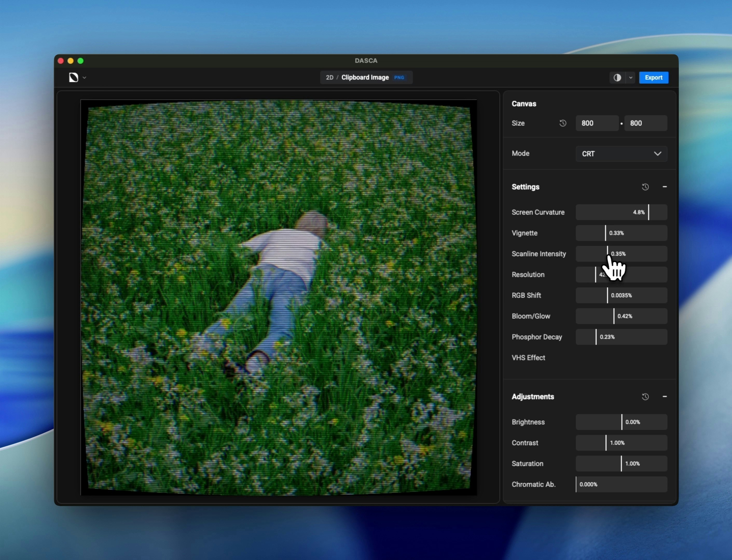Screen dimensions: 732x560
Task: Open the CRT Mode dropdown
Action: click(621, 154)
